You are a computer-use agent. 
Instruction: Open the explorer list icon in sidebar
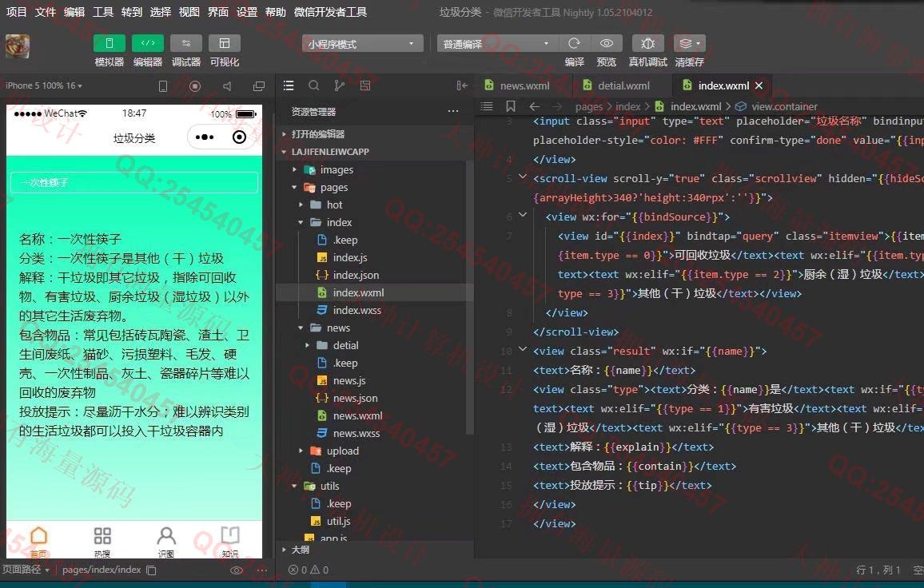[289, 86]
